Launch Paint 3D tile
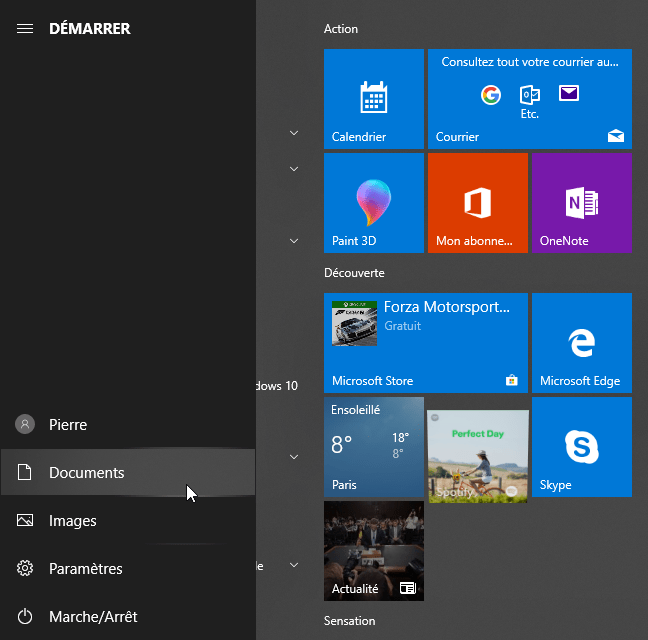Screen dimensions: 648x640 [374, 203]
